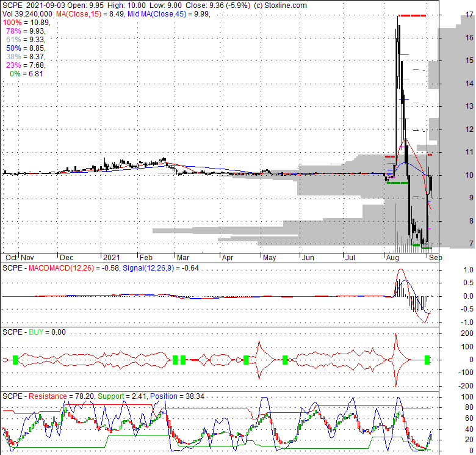Click the Dec label on time axis

point(67,258)
